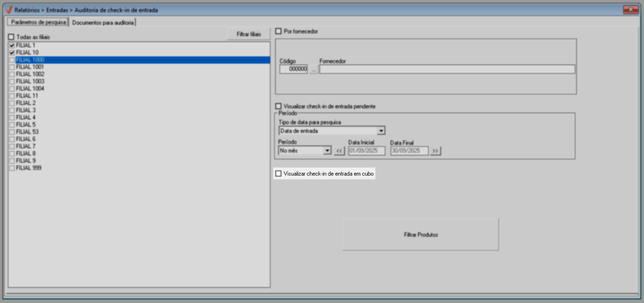
Task: Tick the FILIAL 1001 checkbox
Action: point(12,67)
